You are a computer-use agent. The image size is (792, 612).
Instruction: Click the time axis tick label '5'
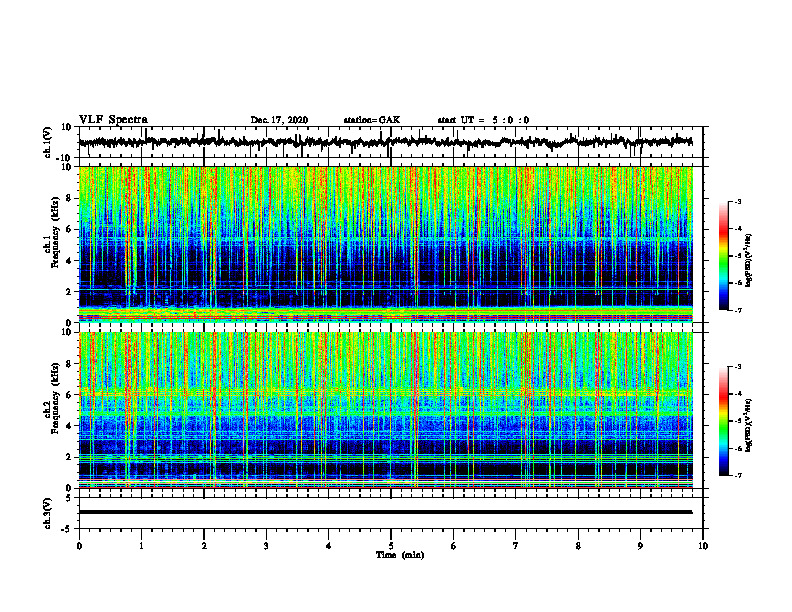391,546
